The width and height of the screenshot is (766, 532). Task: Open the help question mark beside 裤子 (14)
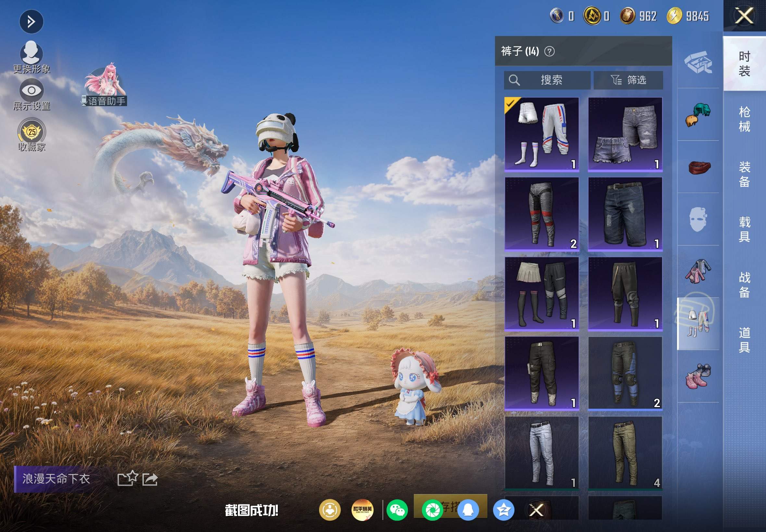549,51
